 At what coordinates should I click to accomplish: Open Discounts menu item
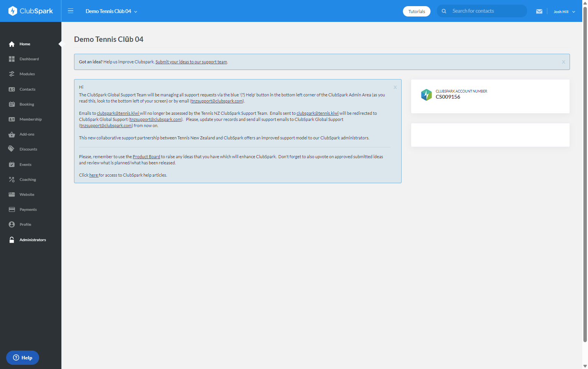[28, 149]
